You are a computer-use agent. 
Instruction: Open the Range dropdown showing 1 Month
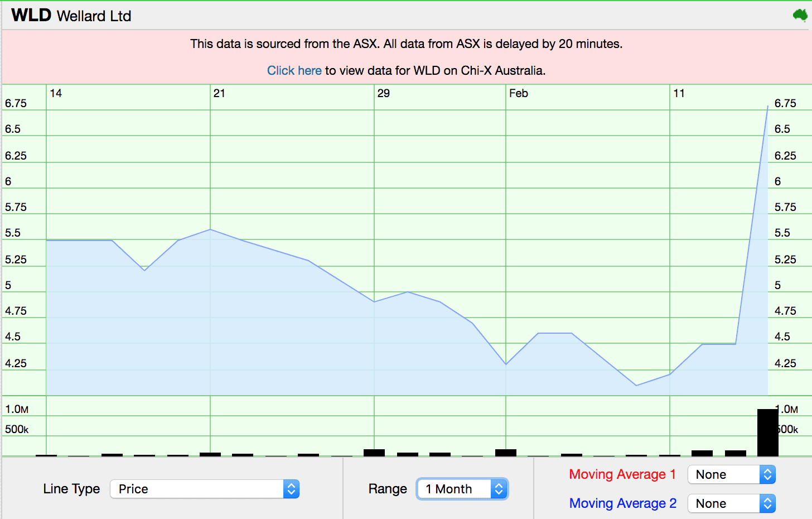pos(462,489)
